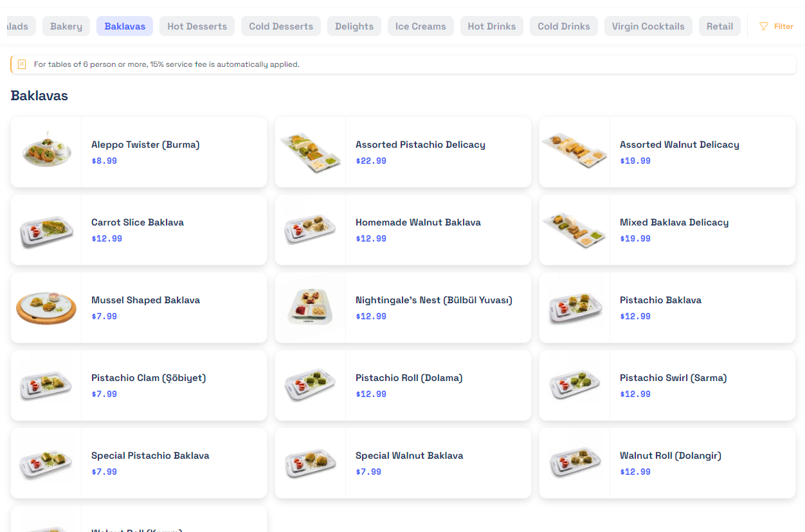
Task: Switch to the Bakery category tab
Action: pos(66,26)
